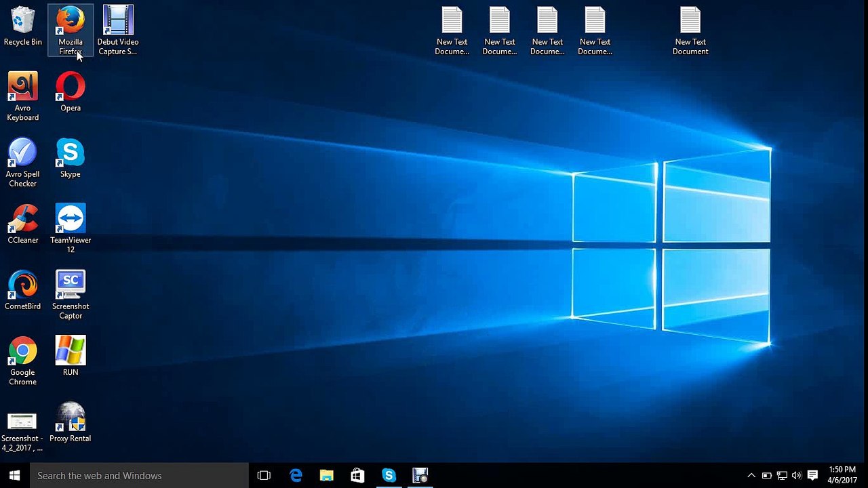This screenshot has width=868, height=488.
Task: Click the Search the web and Windows box
Action: tap(139, 476)
